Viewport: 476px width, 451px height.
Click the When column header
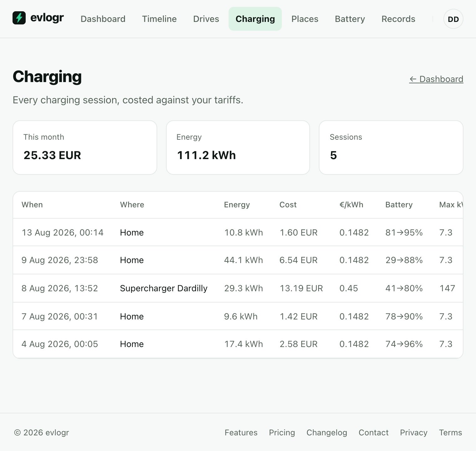pos(32,205)
